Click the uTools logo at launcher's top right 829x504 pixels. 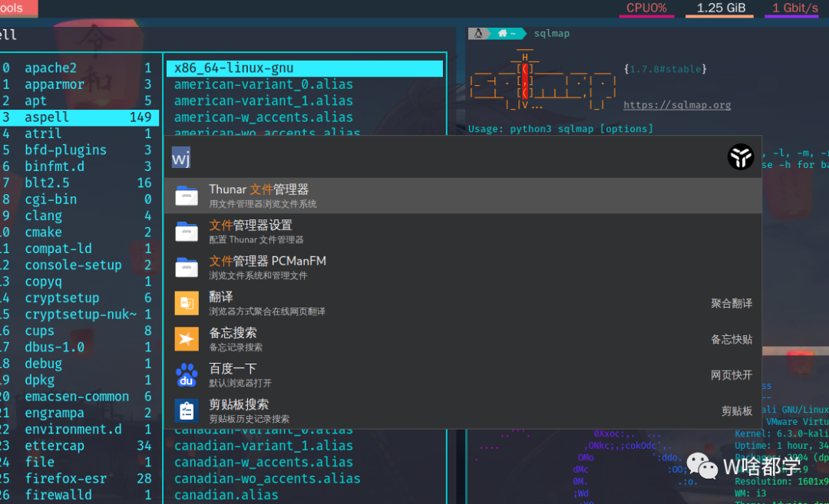click(x=740, y=156)
